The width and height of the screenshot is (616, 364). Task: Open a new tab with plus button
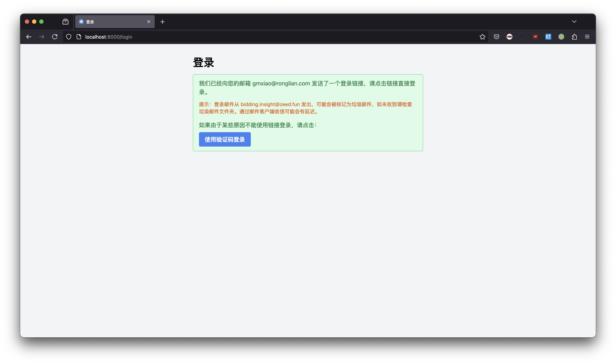click(162, 22)
